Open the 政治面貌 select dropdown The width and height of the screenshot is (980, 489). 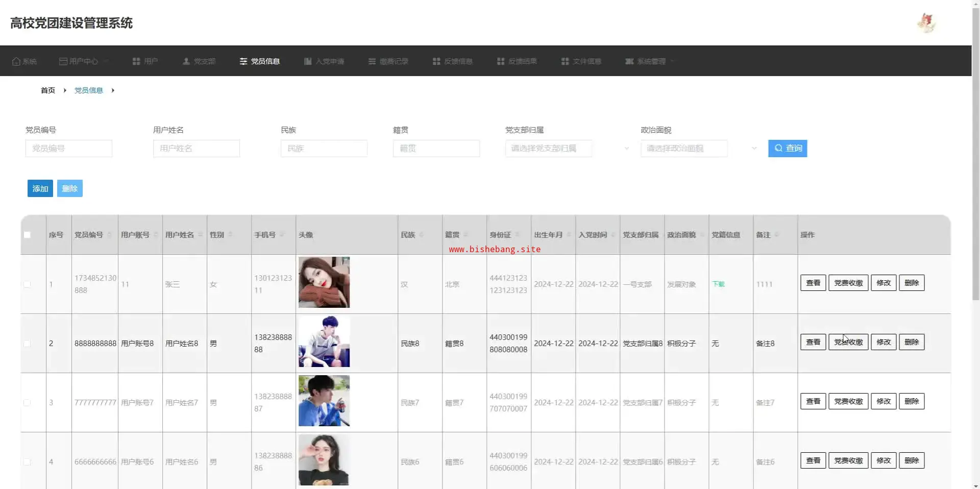pos(699,149)
